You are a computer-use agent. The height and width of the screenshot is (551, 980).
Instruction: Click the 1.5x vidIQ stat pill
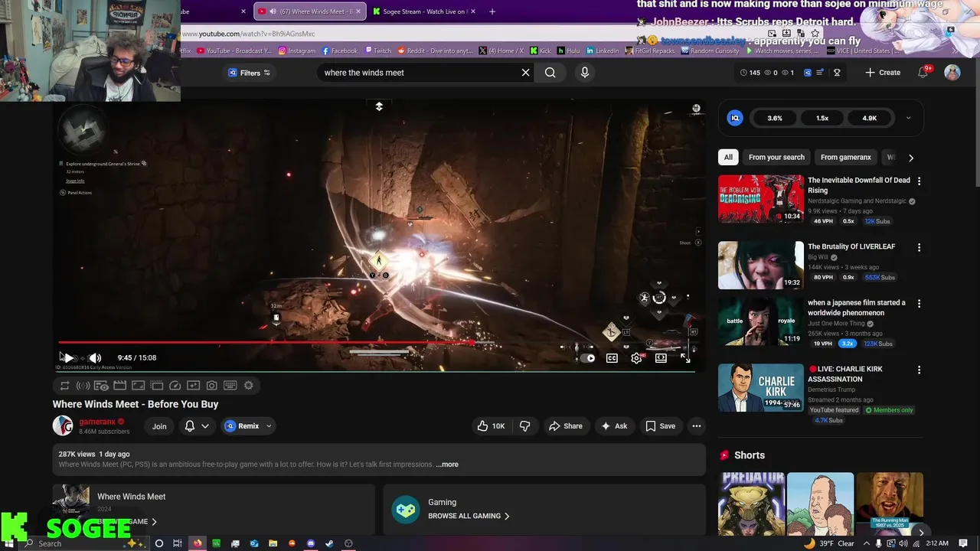click(822, 118)
